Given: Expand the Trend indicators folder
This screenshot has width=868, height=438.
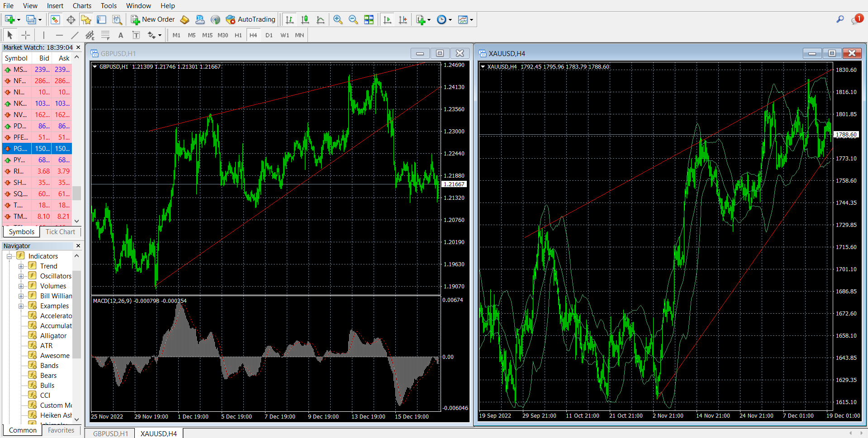Looking at the screenshot, I should pos(21,266).
